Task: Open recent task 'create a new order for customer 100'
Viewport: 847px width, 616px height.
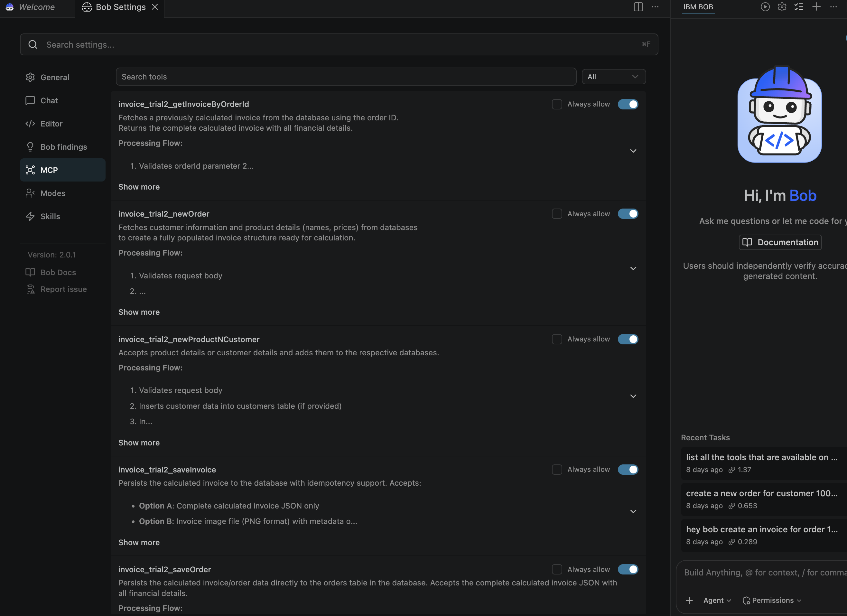Action: (x=764, y=499)
